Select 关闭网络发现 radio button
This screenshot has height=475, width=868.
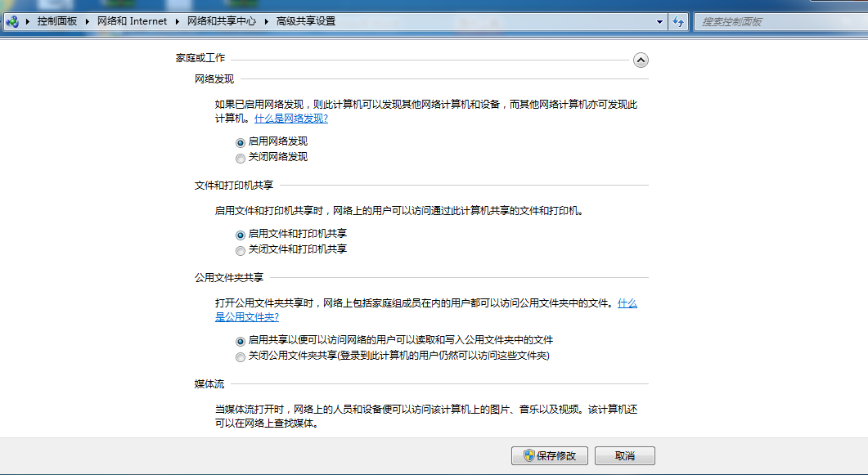240,157
